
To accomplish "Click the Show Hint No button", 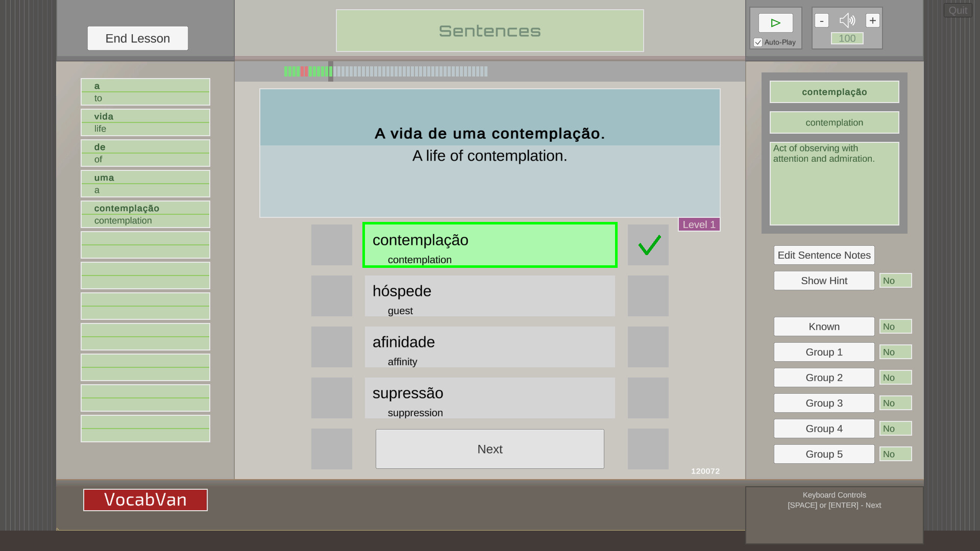I will [x=895, y=281].
